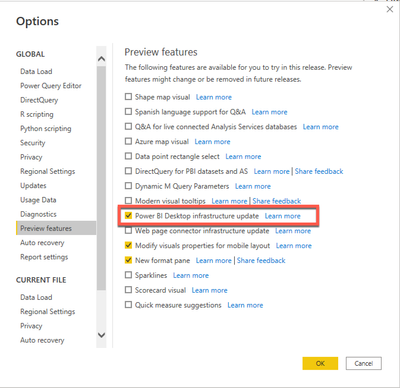Click the sidebar scroll up arrow
400x388 pixels.
click(x=101, y=59)
